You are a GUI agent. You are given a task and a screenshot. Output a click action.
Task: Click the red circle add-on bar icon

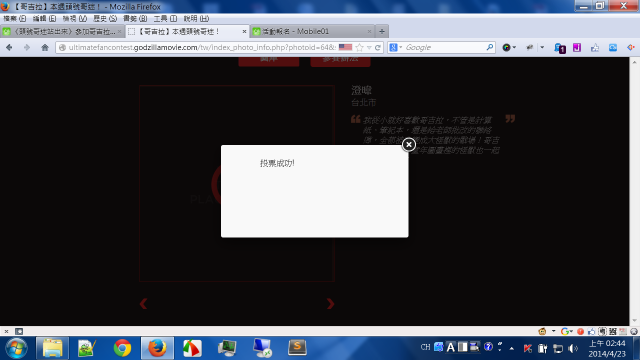click(x=580, y=331)
